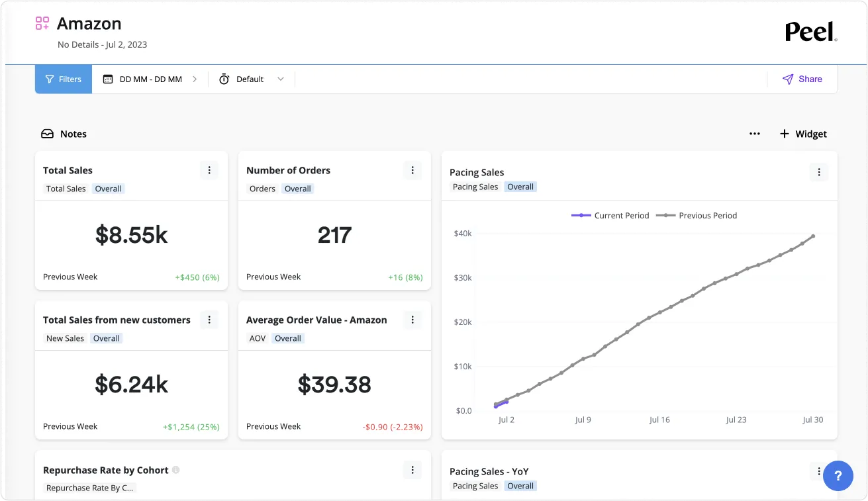Viewport: 868px width, 501px height.
Task: Click the +16 (8%) change value
Action: [x=405, y=277]
